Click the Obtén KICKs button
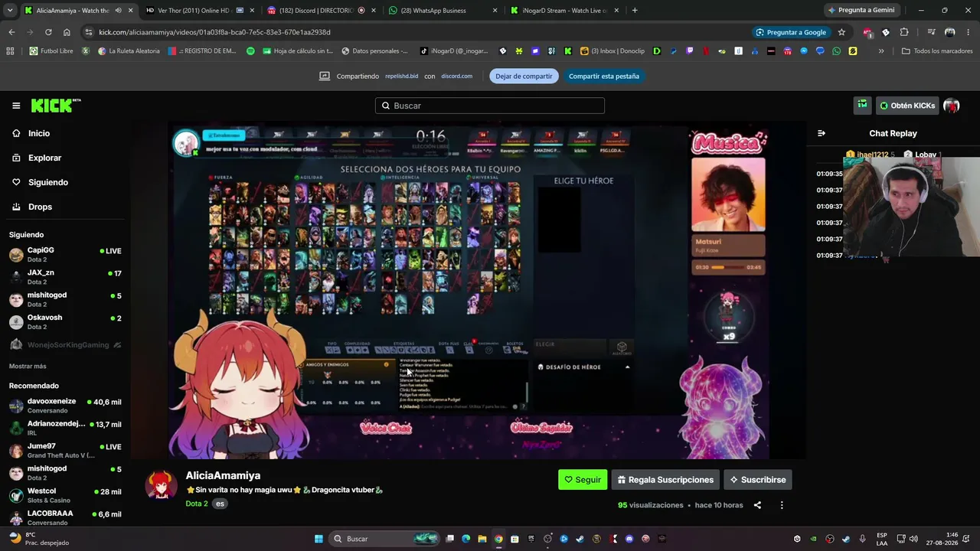The image size is (980, 551). [x=907, y=106]
